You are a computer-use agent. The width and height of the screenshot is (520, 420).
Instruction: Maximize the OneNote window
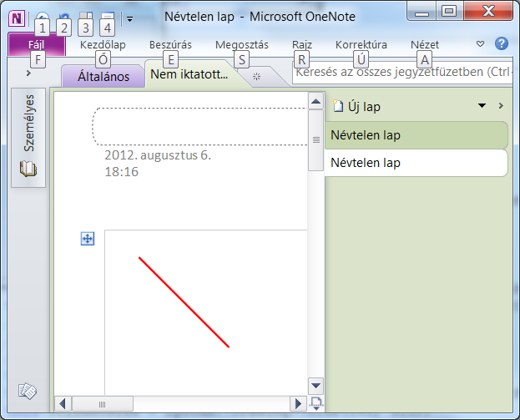449,12
